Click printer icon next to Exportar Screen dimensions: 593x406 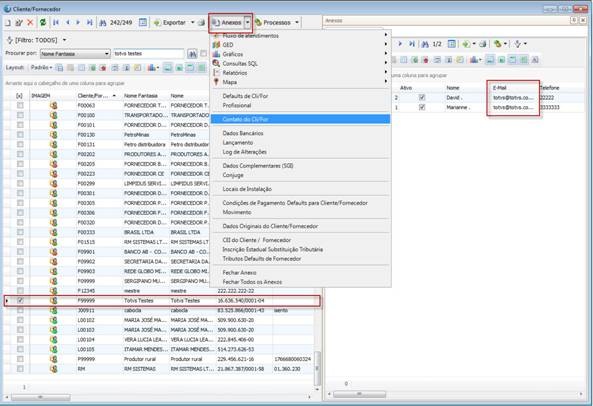coord(202,23)
